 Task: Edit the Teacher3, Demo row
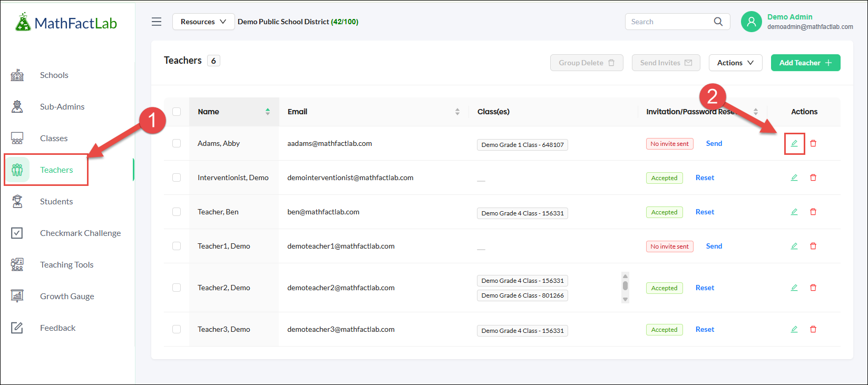coord(794,329)
